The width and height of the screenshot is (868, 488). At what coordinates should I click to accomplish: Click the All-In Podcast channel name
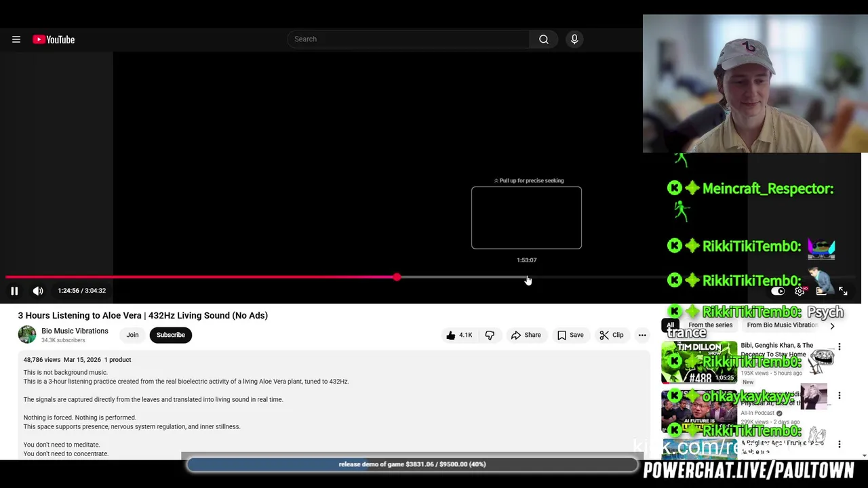(x=757, y=413)
